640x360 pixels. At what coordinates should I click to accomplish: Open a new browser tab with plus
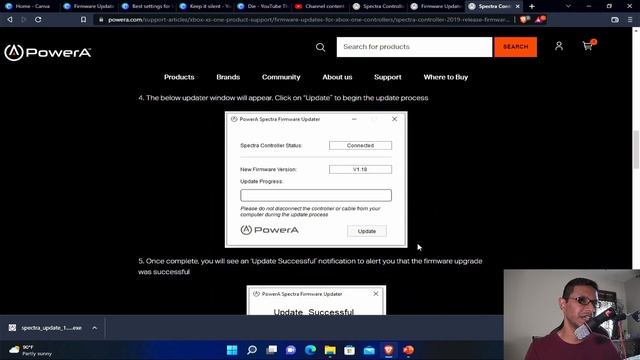coord(531,7)
